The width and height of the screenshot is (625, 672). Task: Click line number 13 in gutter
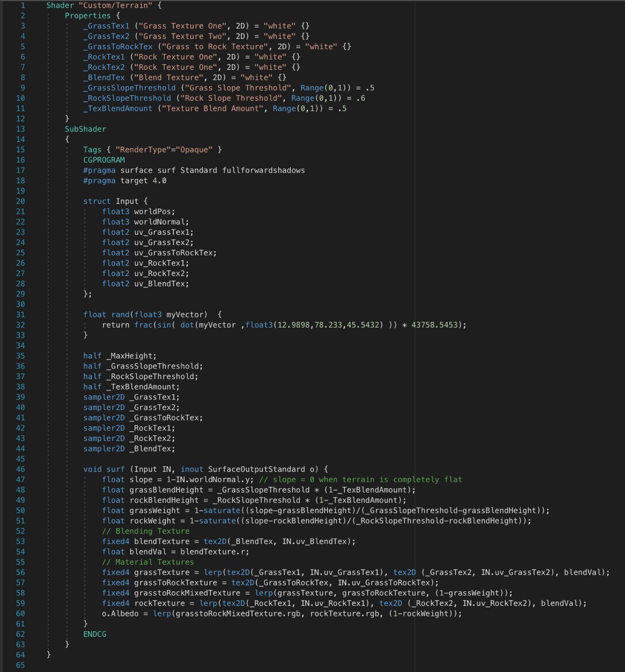tap(20, 129)
